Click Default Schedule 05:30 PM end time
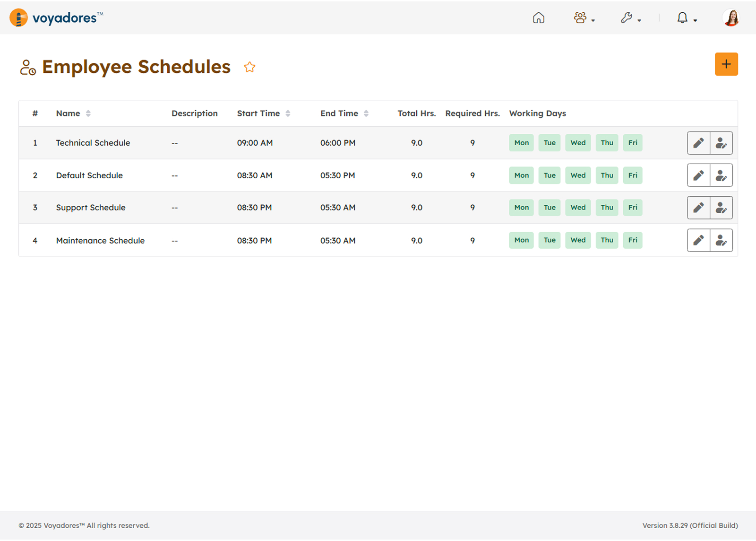The width and height of the screenshot is (756, 541). tap(337, 175)
